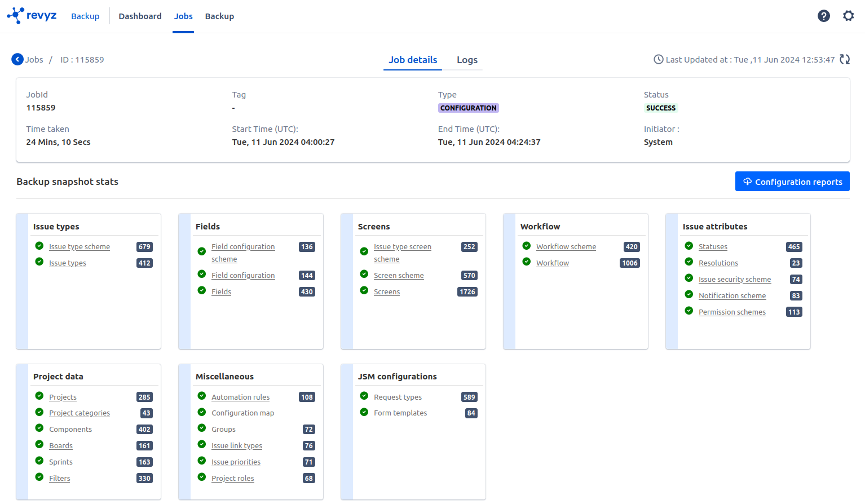Screen dimensions: 865x504
Task: Open the Permission schemes link
Action: [x=731, y=312]
